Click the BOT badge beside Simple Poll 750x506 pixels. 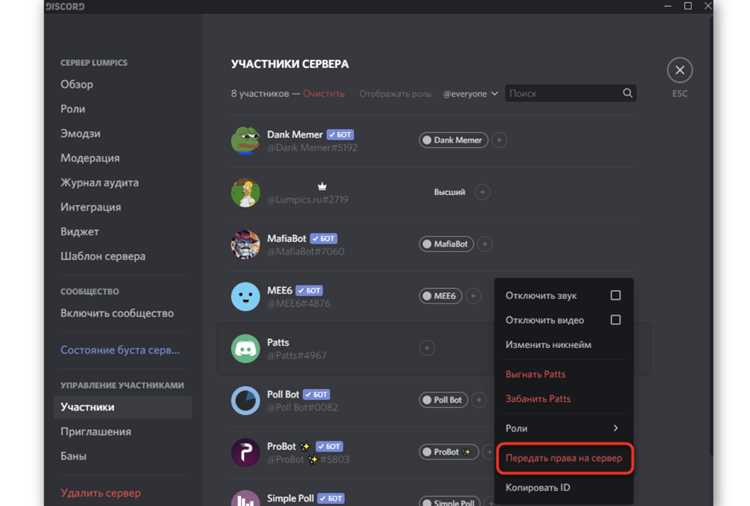pyautogui.click(x=331, y=498)
